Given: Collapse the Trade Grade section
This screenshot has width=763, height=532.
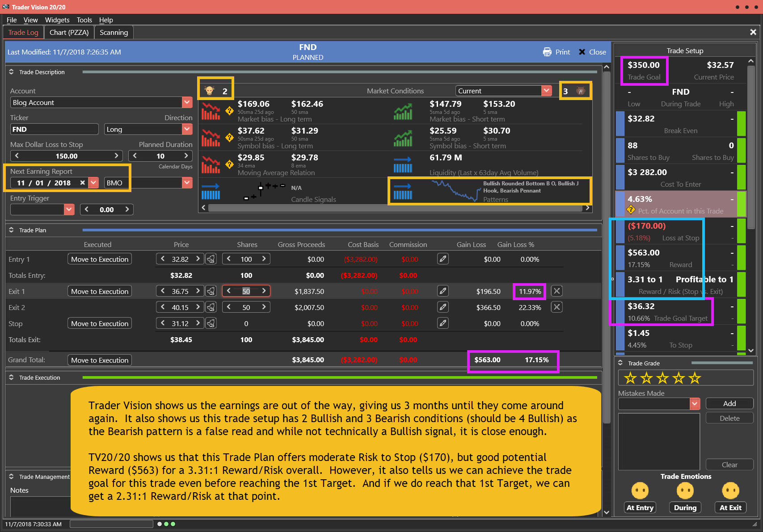Looking at the screenshot, I should point(620,363).
